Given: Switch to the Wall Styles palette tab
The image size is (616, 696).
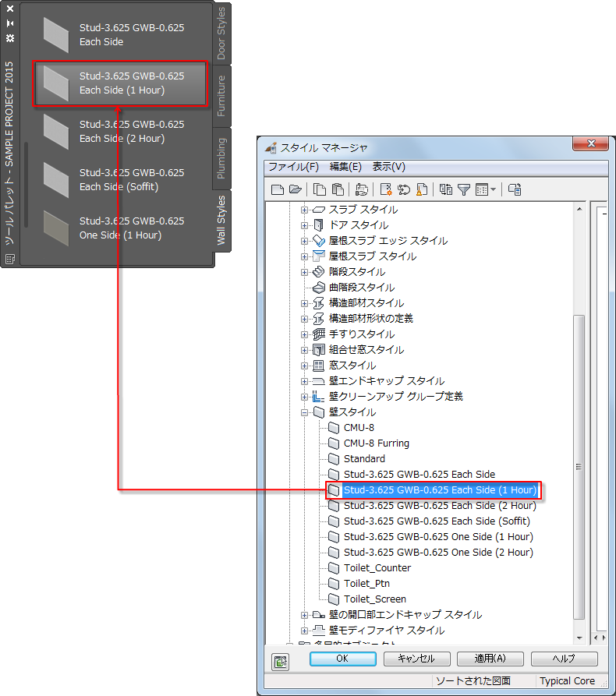Looking at the screenshot, I should [x=221, y=221].
